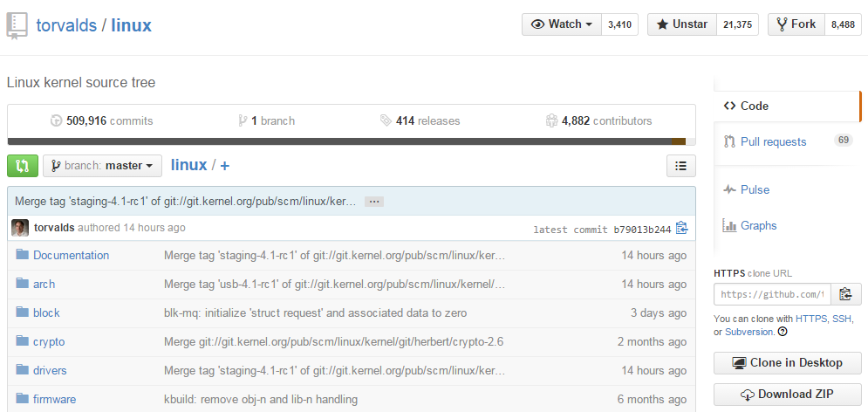Click 'Linux kernel source tree' description text
Viewport: 868px width, 412px height.
(x=81, y=83)
